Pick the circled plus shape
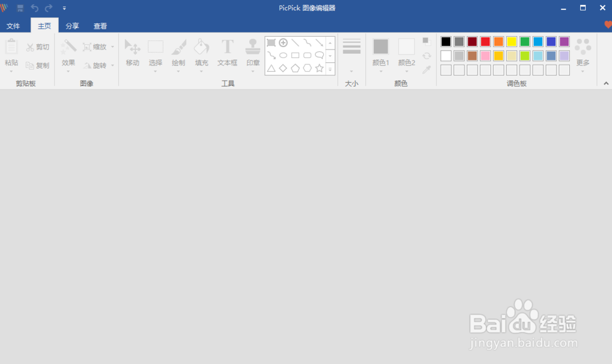Screen dimensions: 612x364 283,43
